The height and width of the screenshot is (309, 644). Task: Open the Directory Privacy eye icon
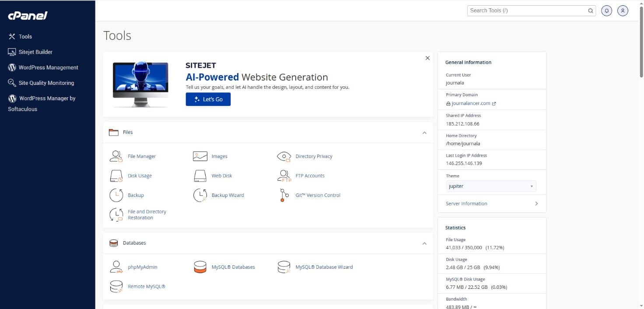284,156
